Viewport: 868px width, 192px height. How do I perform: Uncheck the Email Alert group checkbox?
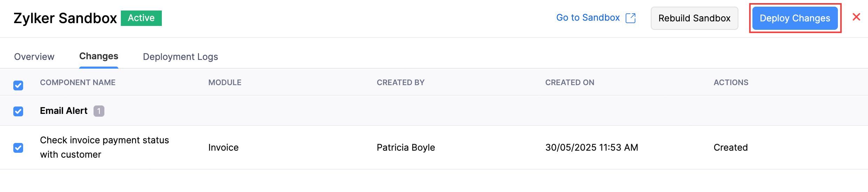18,111
